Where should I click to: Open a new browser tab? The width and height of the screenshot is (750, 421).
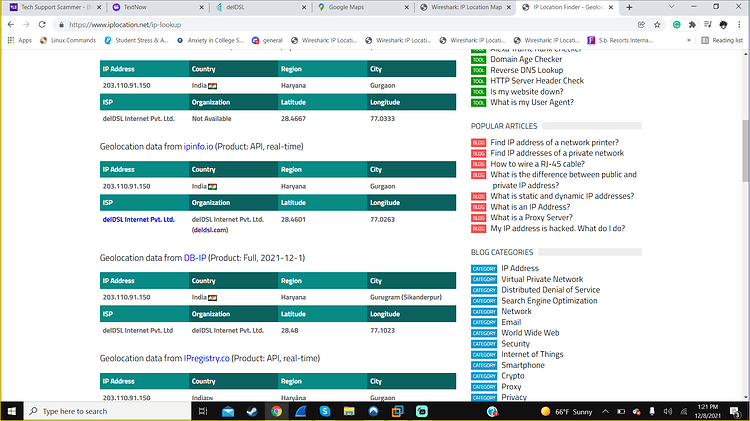(629, 7)
